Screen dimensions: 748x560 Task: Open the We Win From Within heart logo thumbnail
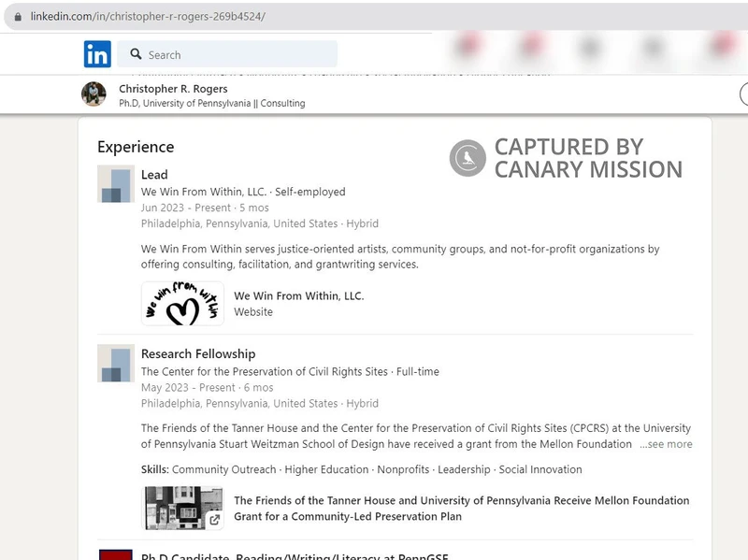[182, 304]
